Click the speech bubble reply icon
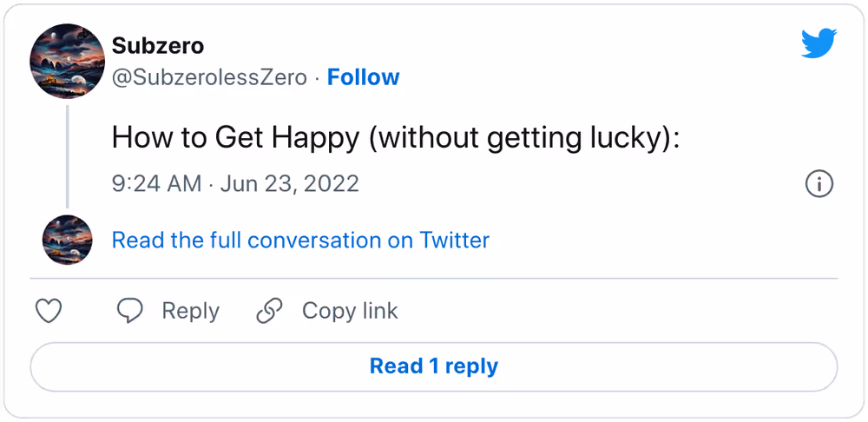Image resolution: width=868 pixels, height=422 pixels. (130, 311)
